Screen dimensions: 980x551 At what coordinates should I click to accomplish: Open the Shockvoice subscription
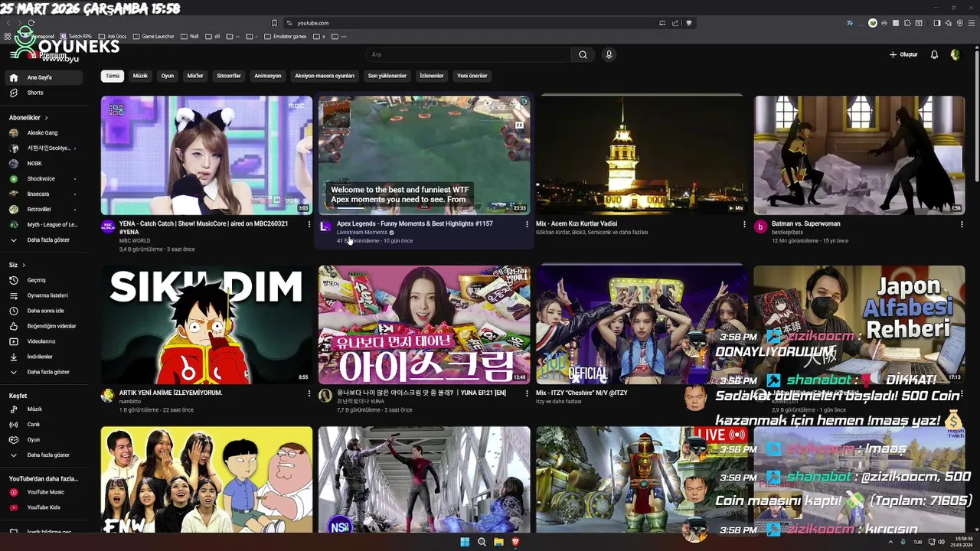coord(44,178)
